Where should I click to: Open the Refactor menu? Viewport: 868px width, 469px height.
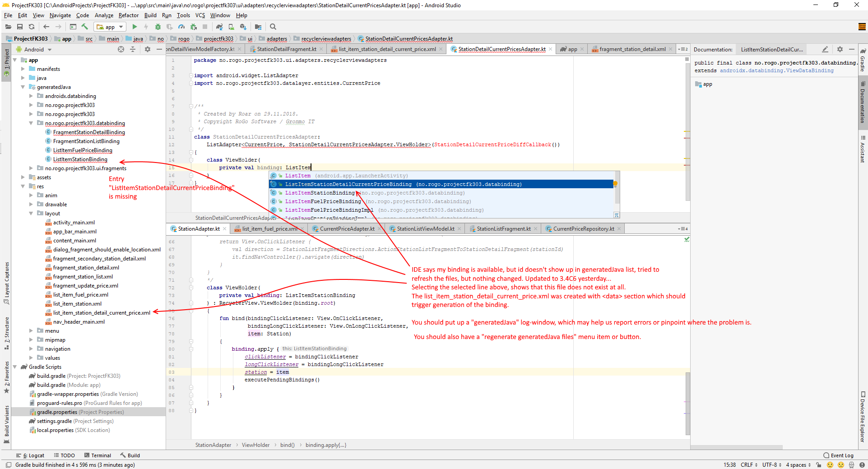(128, 15)
